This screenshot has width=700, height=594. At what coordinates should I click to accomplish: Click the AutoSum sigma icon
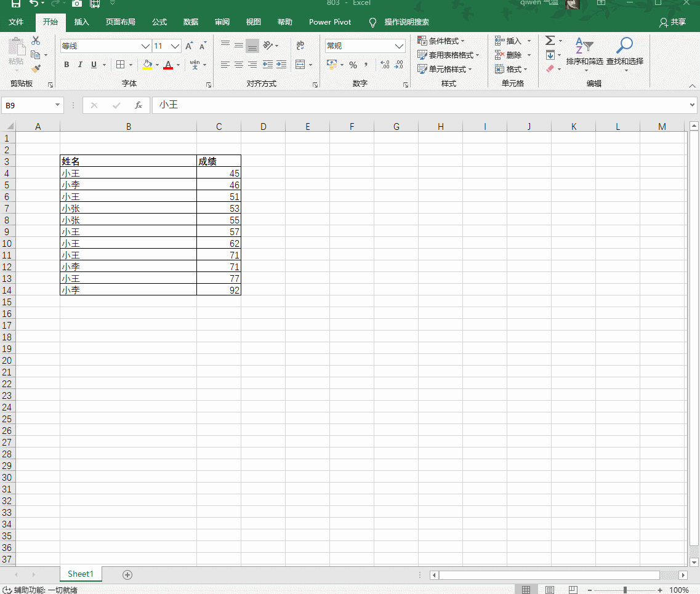click(550, 41)
